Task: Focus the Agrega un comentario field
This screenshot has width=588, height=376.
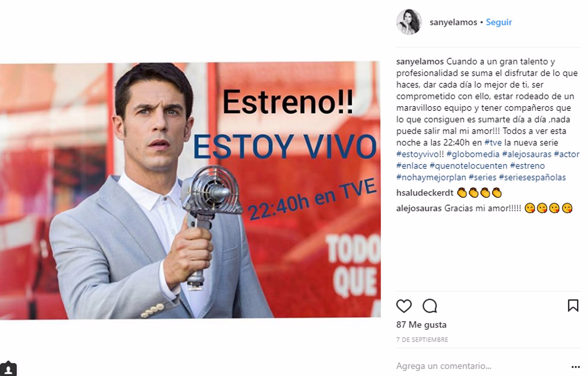Action: [481, 366]
